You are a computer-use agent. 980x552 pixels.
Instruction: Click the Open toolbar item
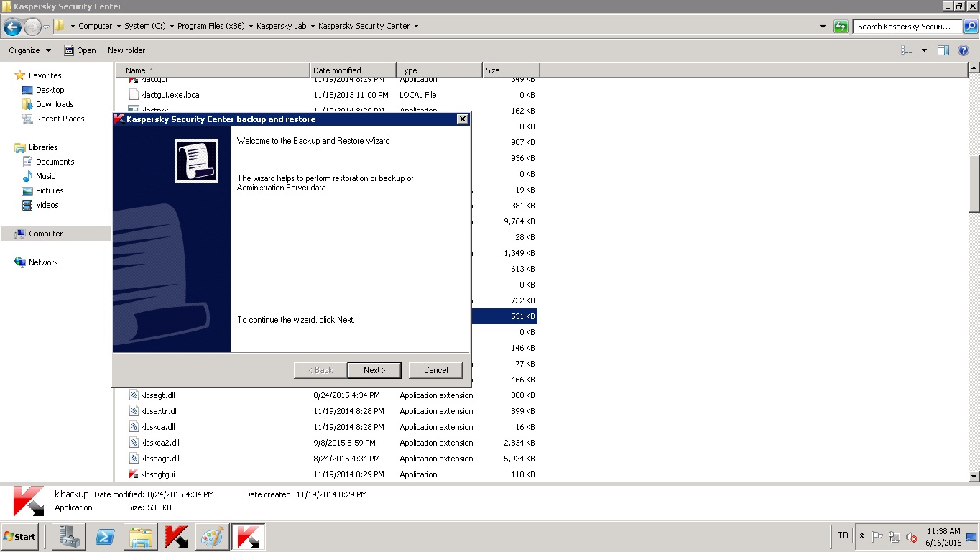[x=80, y=50]
